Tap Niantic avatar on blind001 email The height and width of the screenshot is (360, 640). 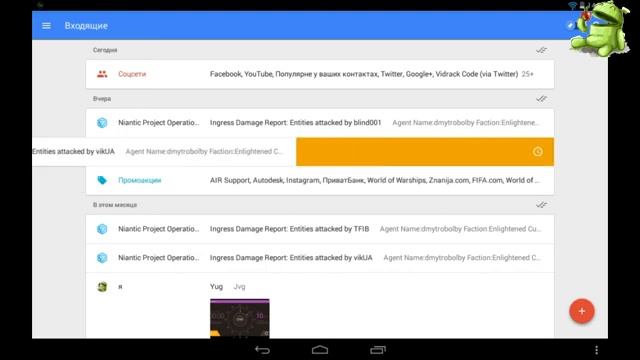(102, 122)
